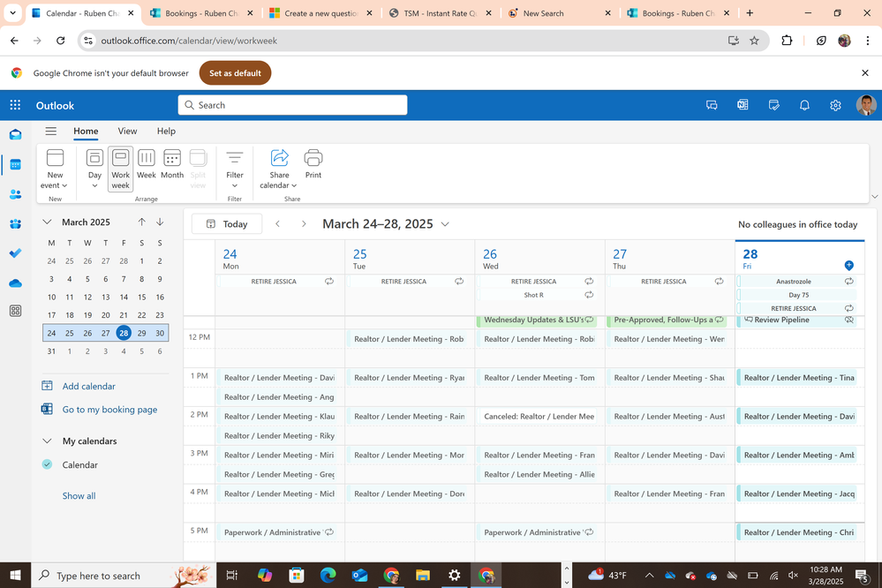
Task: Toggle the Calendar checkbox under My calendars
Action: coord(48,464)
